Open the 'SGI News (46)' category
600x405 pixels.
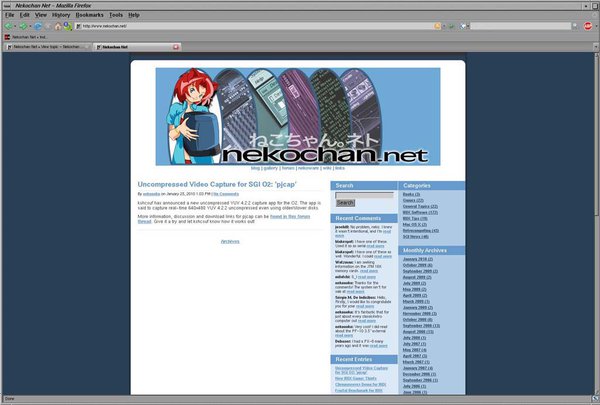[x=416, y=237]
